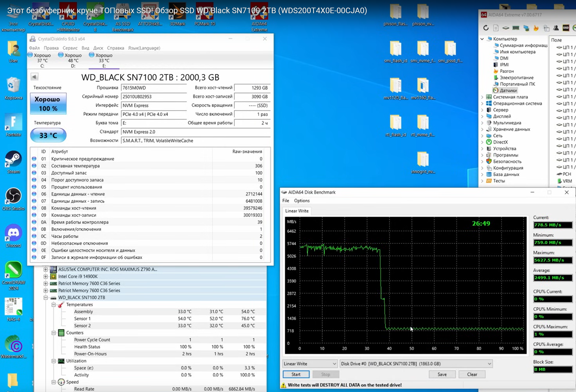Open the Disk Drive #0 selection dropdown
This screenshot has height=392, width=576.
415,364
